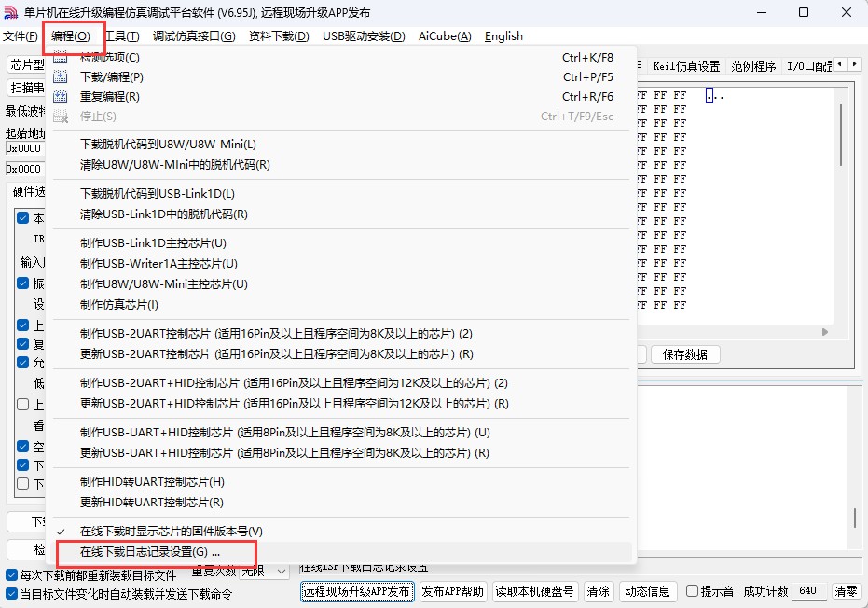Click the log pane vertical scrollbar
The image size is (868, 608).
pyautogui.click(x=854, y=518)
